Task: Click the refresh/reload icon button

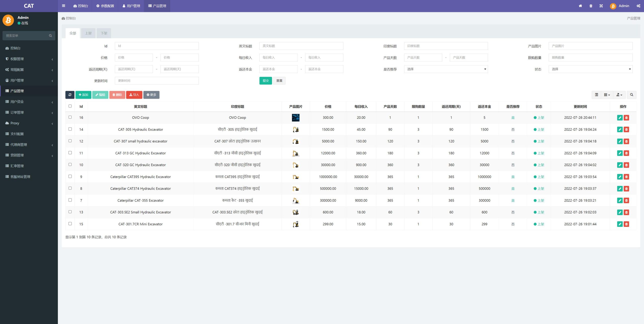Action: [69, 95]
